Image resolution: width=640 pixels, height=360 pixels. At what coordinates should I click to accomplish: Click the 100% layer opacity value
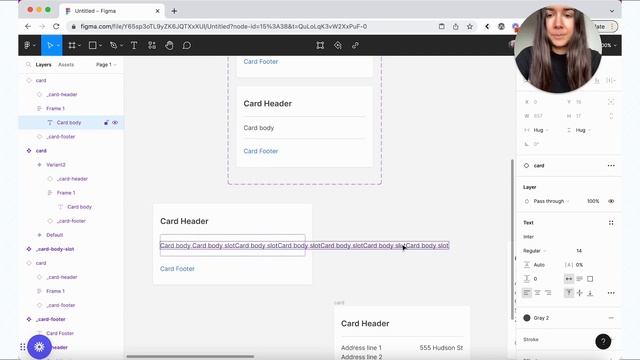coord(593,201)
